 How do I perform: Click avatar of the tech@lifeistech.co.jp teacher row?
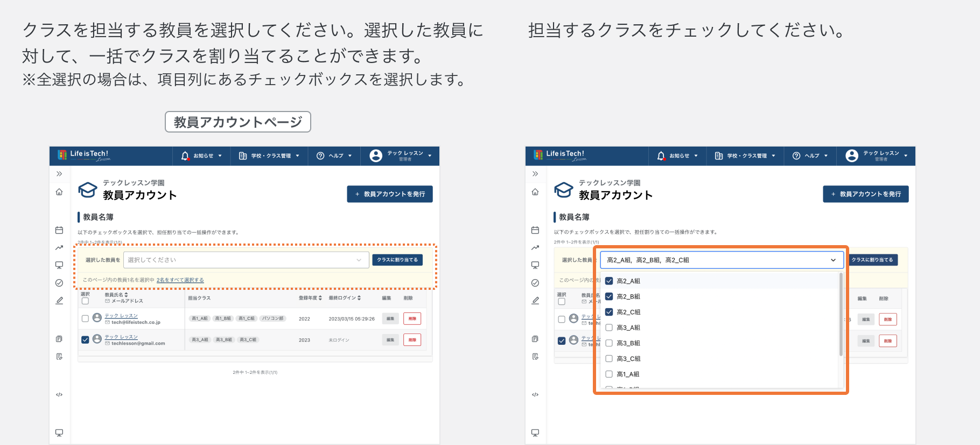coord(97,318)
